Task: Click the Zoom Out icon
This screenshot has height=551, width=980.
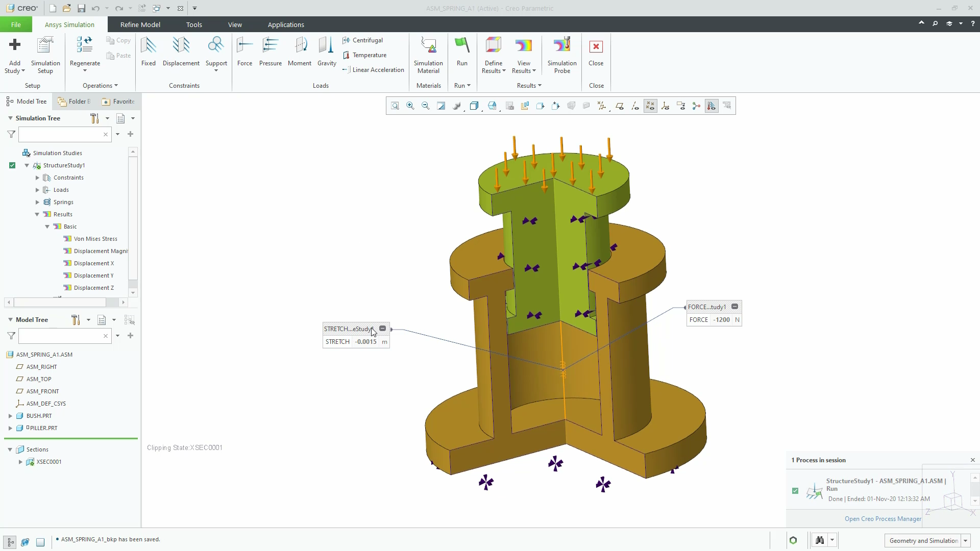Action: tap(426, 106)
